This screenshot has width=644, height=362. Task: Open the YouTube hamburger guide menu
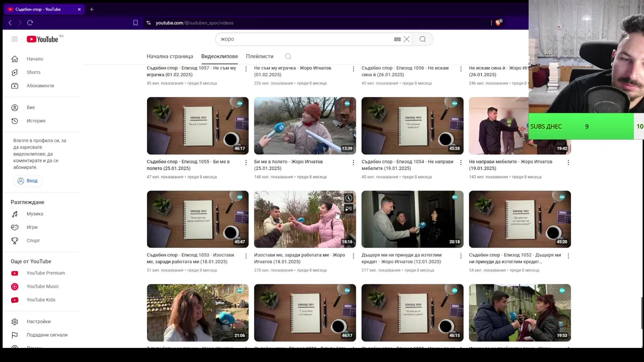tap(15, 39)
